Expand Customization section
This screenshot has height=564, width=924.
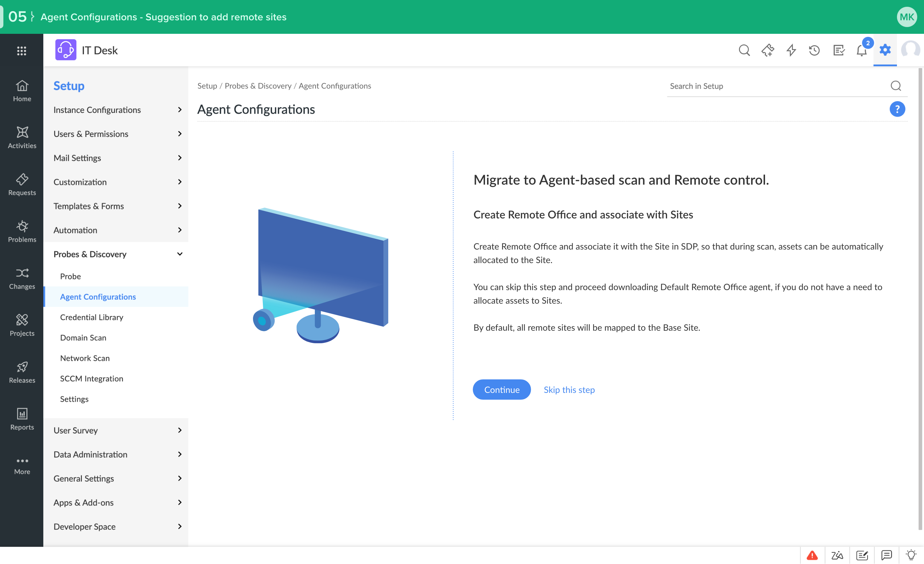coord(116,182)
